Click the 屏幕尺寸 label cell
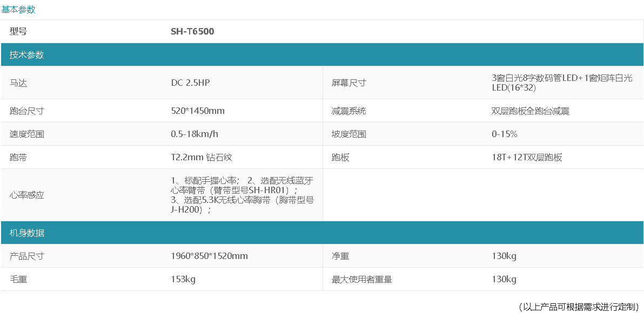Image resolution: width=644 pixels, height=313 pixels. 348,83
